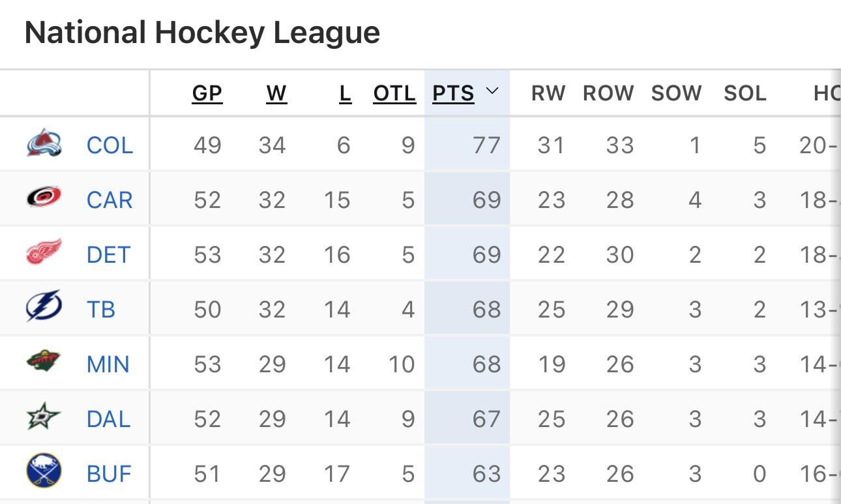
Task: Open the DET team page link
Action: coord(108,254)
